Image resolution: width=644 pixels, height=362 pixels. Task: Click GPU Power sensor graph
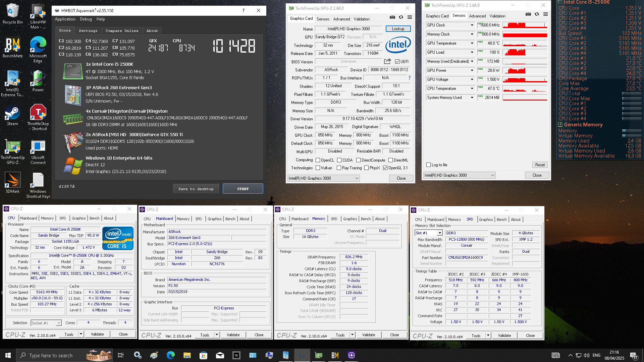pyautogui.click(x=525, y=70)
